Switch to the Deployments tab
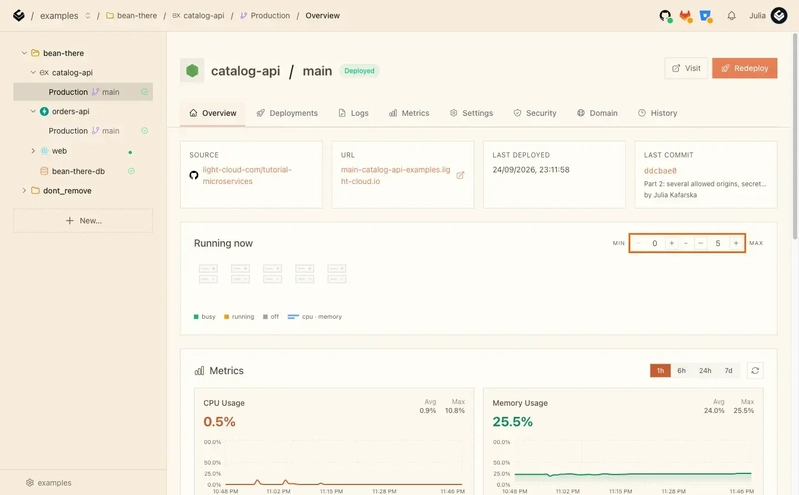This screenshot has width=799, height=495. click(x=287, y=113)
